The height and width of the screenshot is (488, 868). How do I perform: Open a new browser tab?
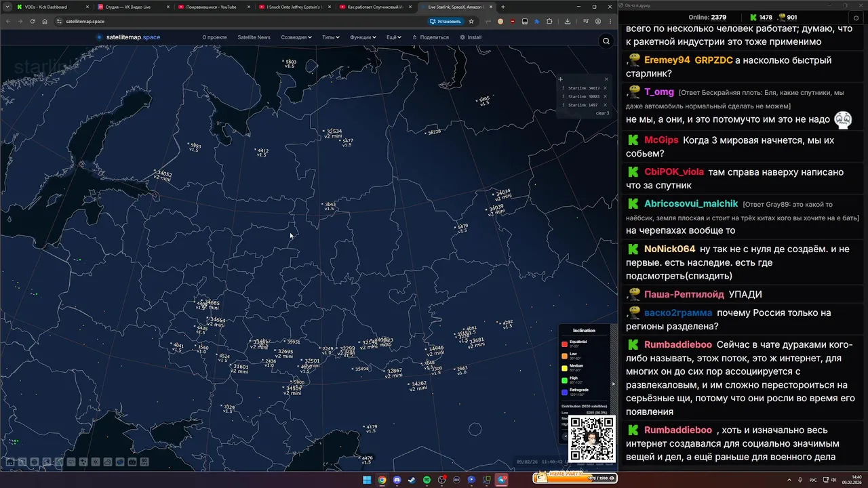point(502,7)
